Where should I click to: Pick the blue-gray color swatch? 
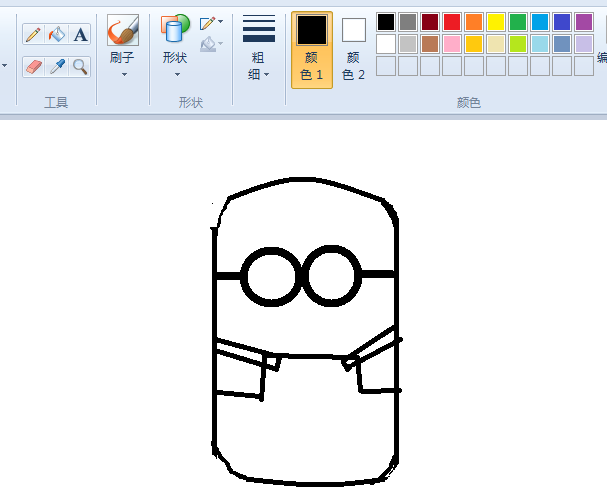(x=562, y=44)
